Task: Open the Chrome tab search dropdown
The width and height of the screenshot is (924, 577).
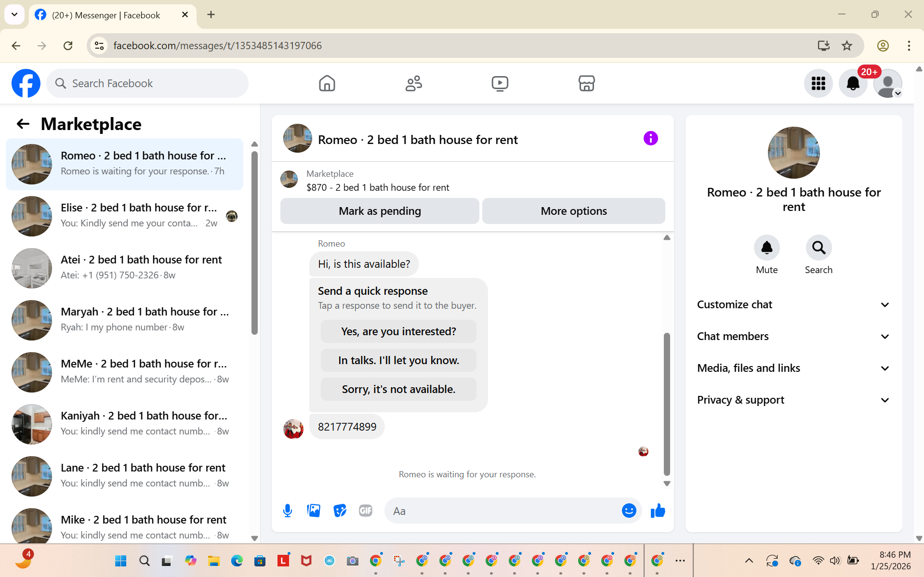Action: tap(14, 14)
